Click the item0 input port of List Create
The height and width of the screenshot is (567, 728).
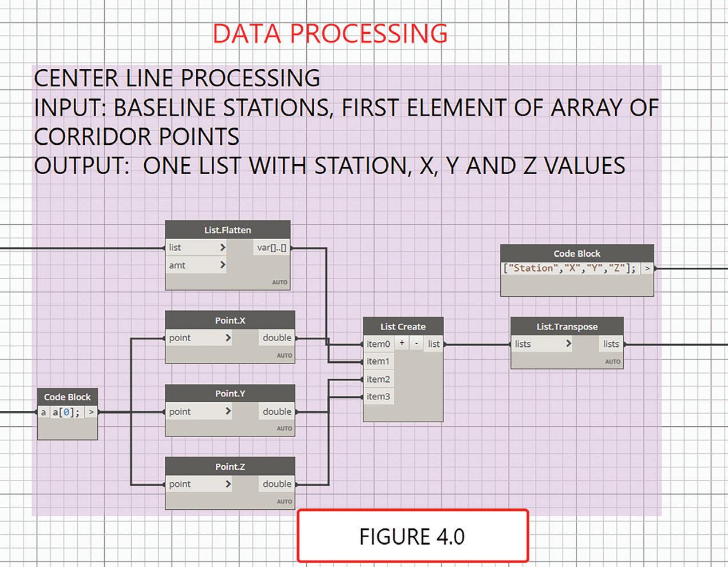[x=378, y=344]
